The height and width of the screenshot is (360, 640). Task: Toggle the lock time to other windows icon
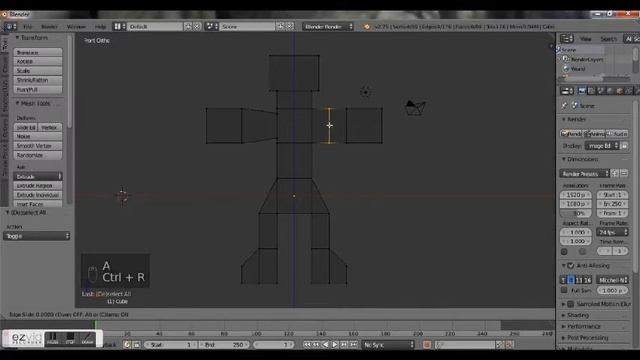(x=137, y=345)
